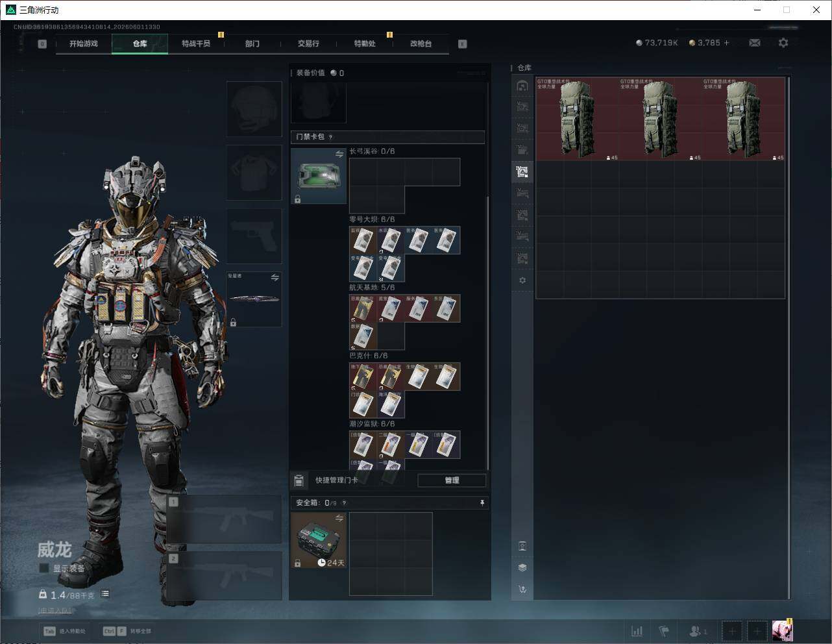
Task: Toggle the 显示装备 checkbox
Action: pos(44,568)
